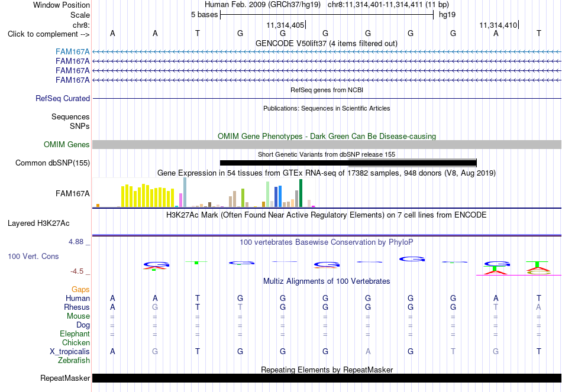Click the "5 bases" scale bar label
This screenshot has height=392, width=562.
pos(204,15)
